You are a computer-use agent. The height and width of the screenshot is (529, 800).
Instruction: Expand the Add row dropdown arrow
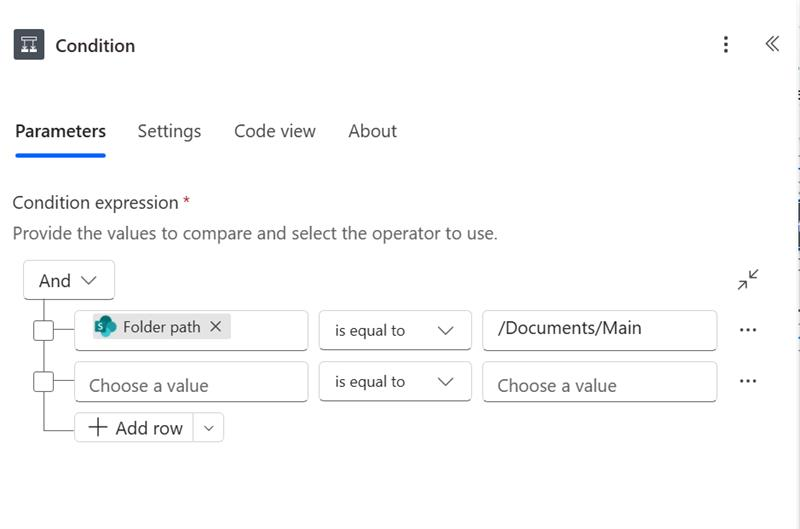208,428
